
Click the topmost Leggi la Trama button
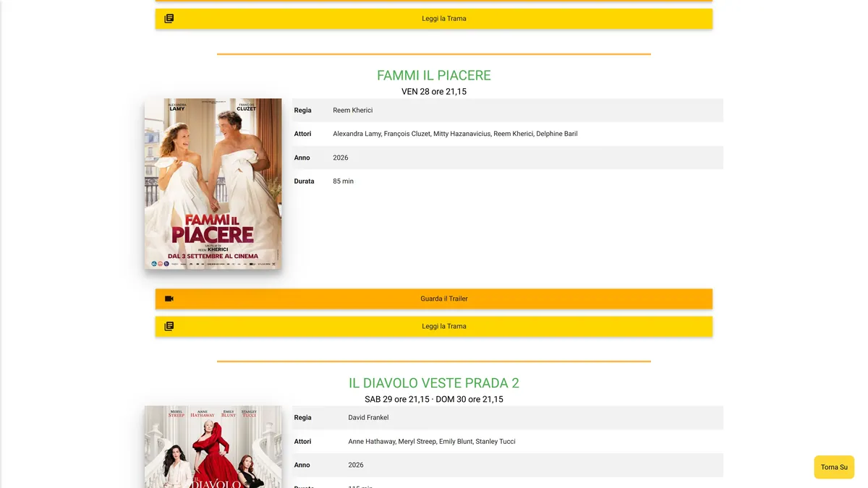[434, 19]
